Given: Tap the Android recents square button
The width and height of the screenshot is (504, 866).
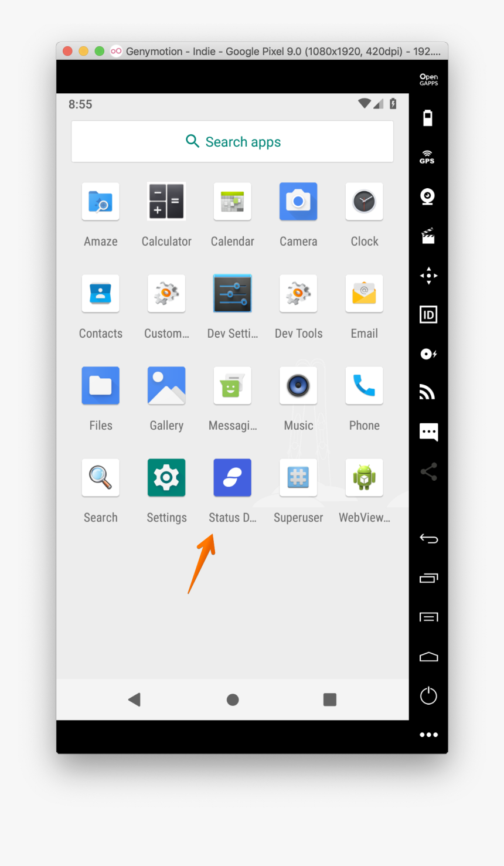Looking at the screenshot, I should click(330, 699).
